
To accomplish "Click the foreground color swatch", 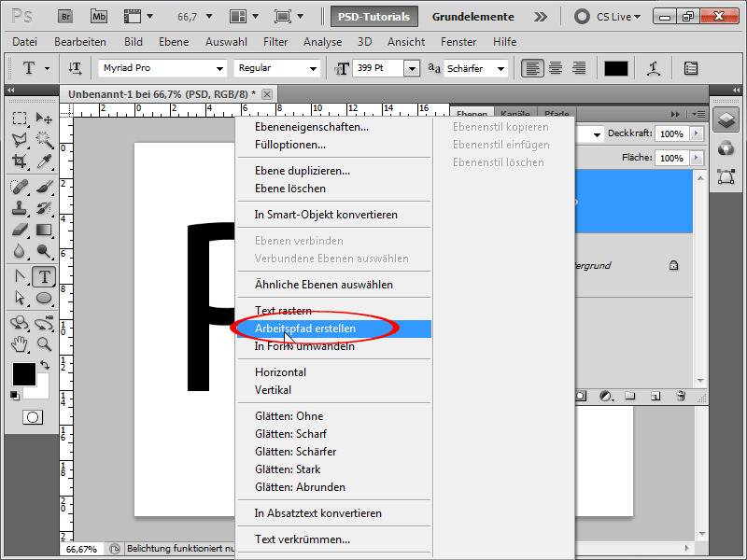I will pos(24,374).
